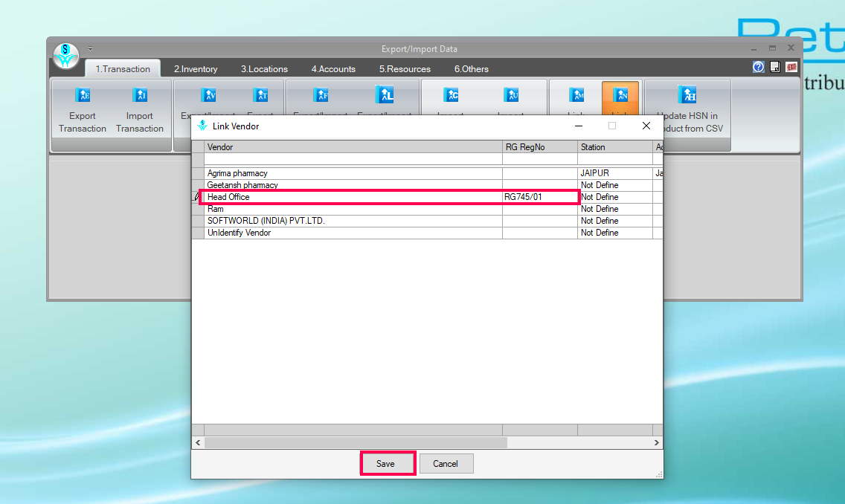Expand the quick access toolbar arrow

(90, 49)
